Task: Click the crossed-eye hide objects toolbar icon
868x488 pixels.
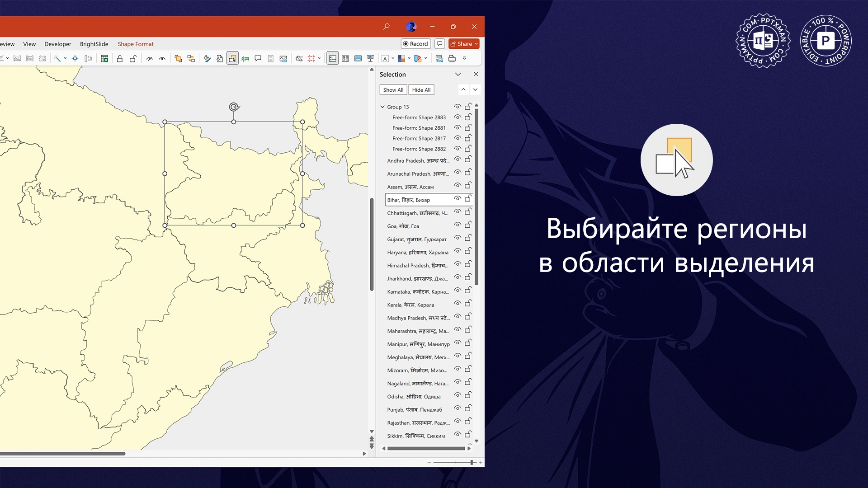Action: click(149, 59)
